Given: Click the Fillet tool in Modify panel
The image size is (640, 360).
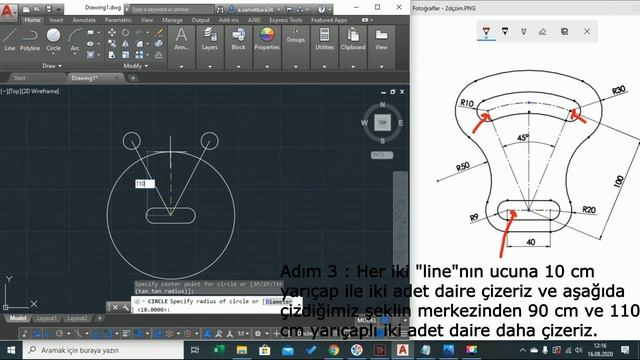Looking at the screenshot, I should point(139,43).
